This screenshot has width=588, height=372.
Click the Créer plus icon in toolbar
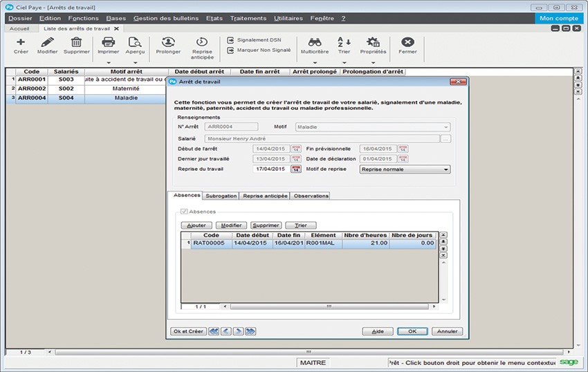[21, 43]
